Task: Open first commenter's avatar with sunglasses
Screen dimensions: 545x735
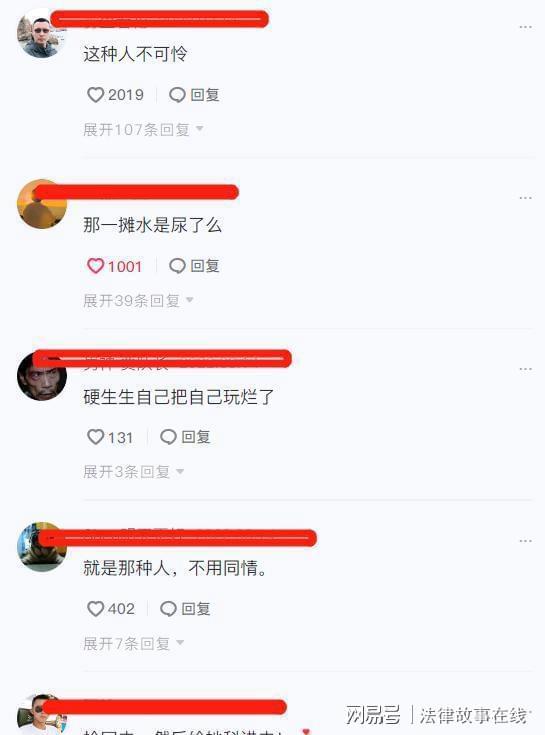Action: click(41, 35)
